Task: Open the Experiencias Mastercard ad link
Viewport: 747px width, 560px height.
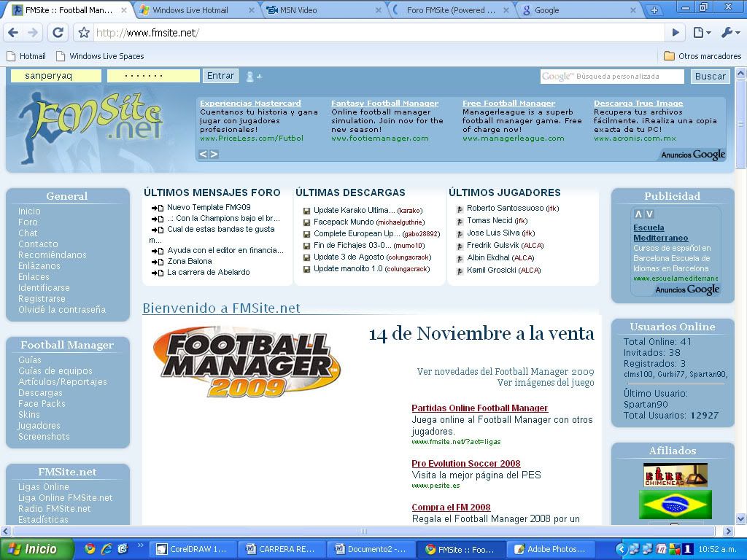Action: click(250, 104)
